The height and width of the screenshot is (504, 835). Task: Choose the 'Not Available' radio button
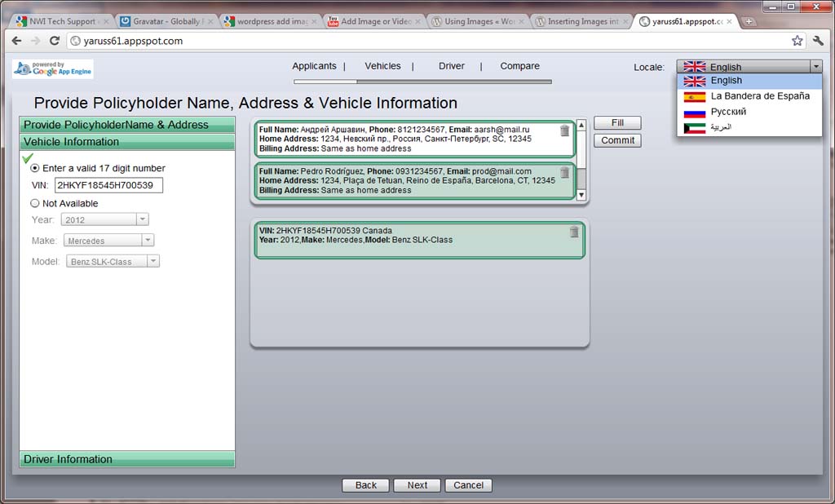pos(35,204)
